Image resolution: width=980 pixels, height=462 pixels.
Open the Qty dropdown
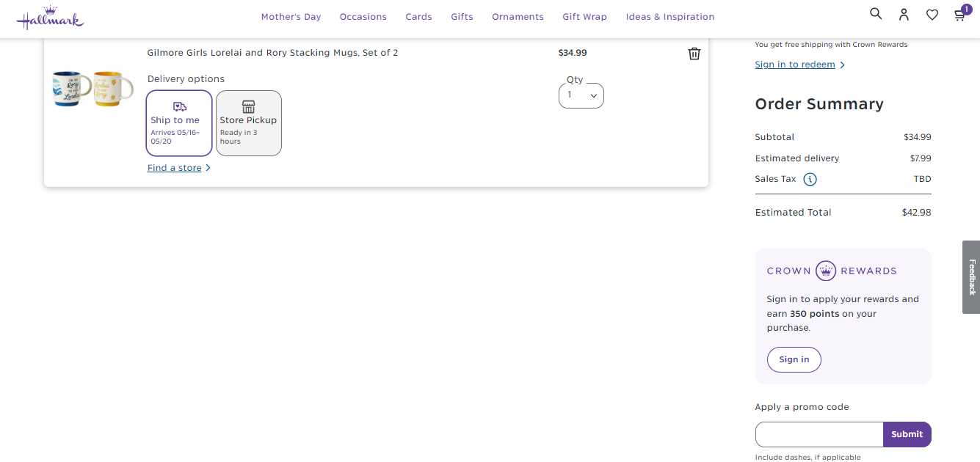[x=581, y=95]
